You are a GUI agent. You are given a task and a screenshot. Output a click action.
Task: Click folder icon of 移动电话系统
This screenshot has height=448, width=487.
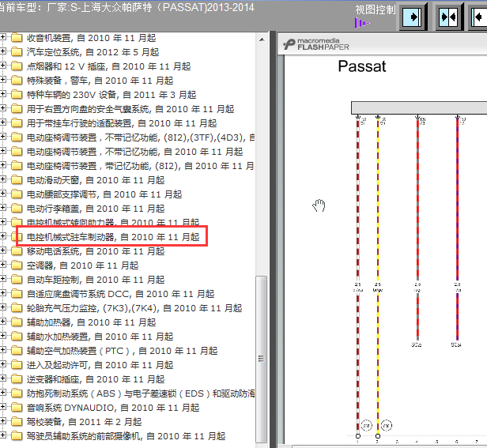click(17, 251)
